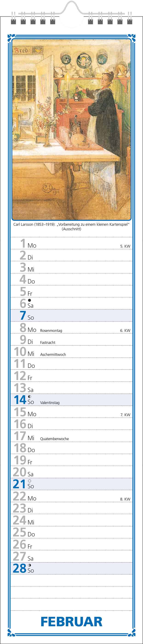Select the 5. KW week label
This screenshot has height=644, width=143.
point(125,246)
